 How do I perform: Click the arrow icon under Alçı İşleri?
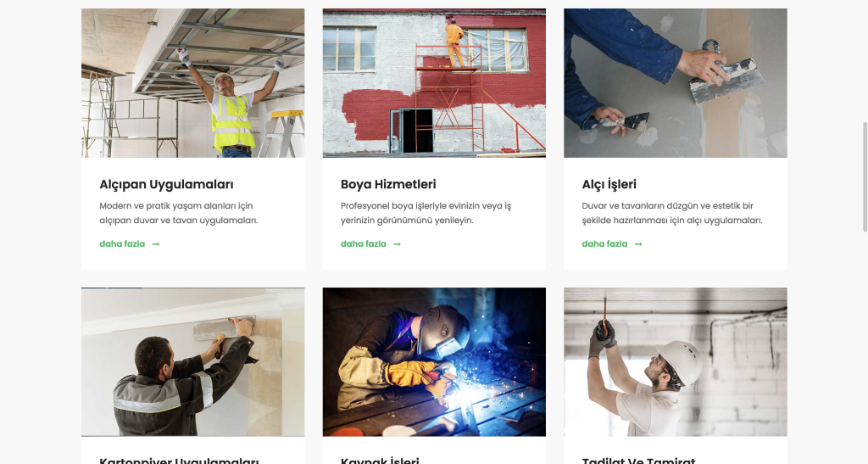[x=638, y=244]
